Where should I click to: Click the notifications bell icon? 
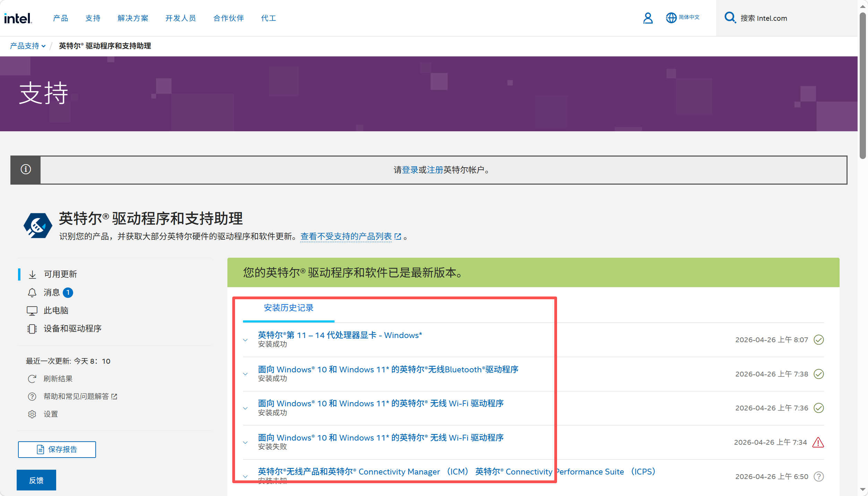[32, 293]
